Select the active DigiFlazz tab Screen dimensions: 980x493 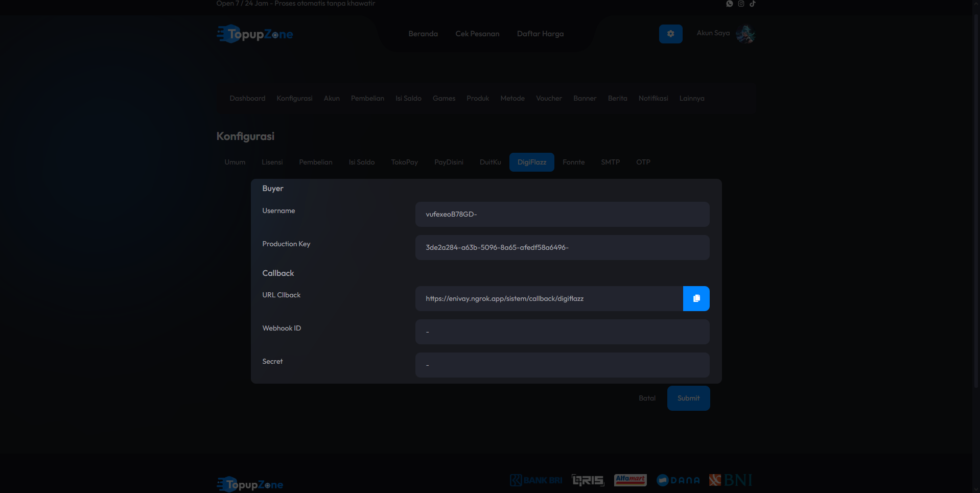[532, 162]
